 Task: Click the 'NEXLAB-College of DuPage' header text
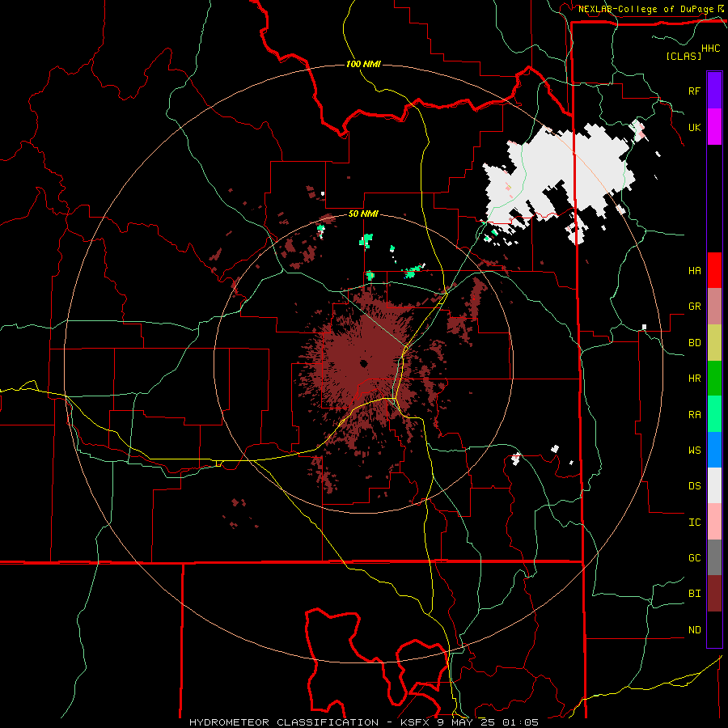(x=645, y=9)
